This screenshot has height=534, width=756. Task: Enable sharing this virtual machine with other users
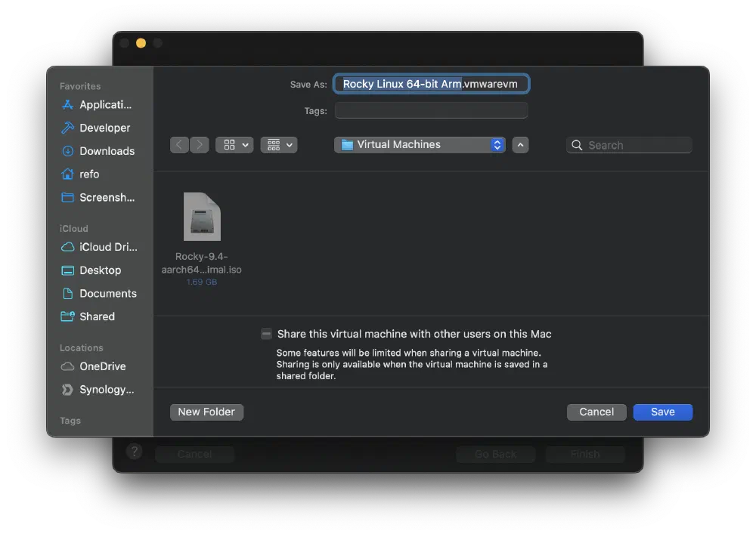pos(265,333)
